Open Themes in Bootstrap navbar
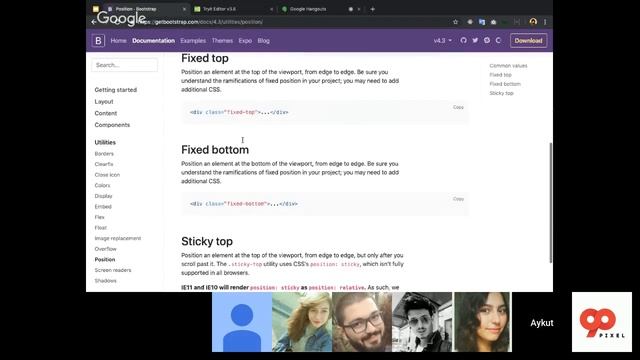 point(222,41)
